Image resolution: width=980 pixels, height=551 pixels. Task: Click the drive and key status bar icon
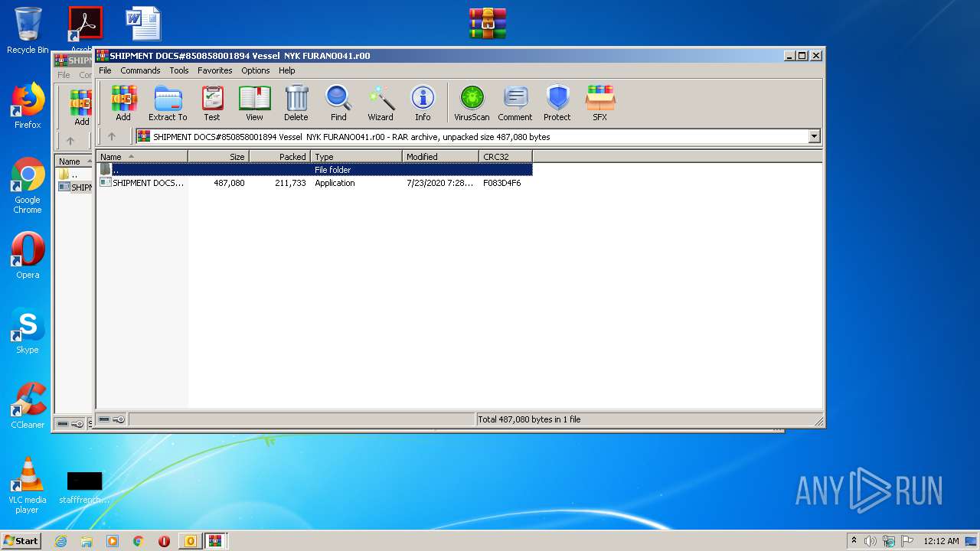pos(112,419)
